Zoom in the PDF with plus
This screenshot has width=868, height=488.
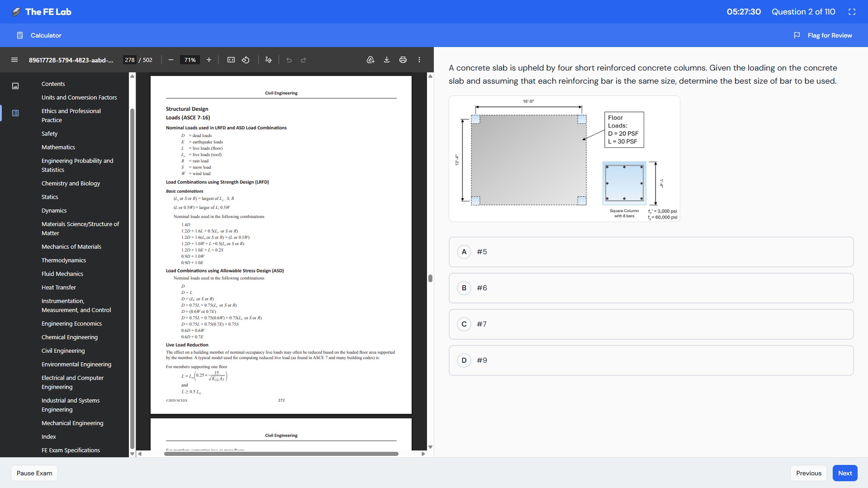click(x=209, y=60)
